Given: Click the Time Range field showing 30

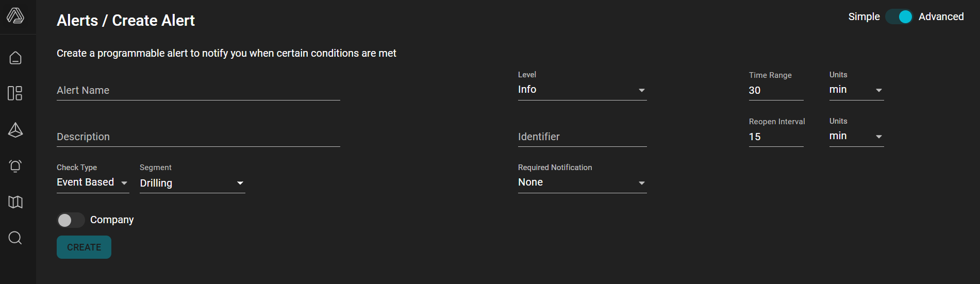Looking at the screenshot, I should pos(776,91).
